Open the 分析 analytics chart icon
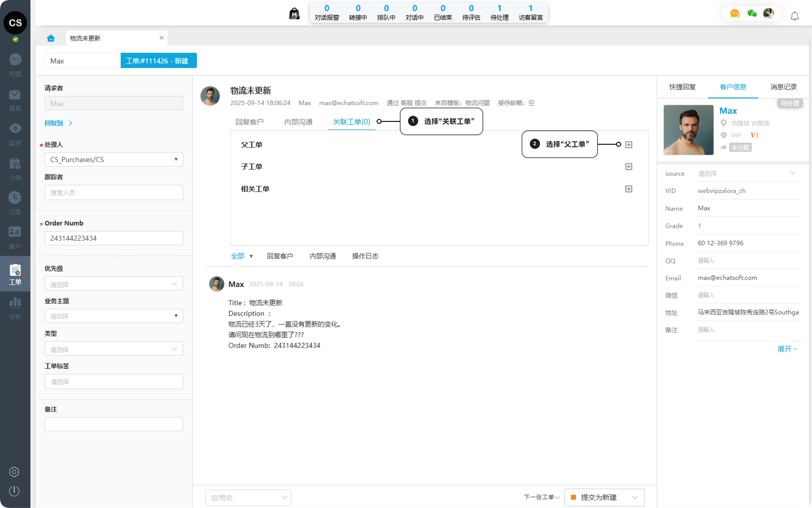This screenshot has height=508, width=812. tap(15, 303)
